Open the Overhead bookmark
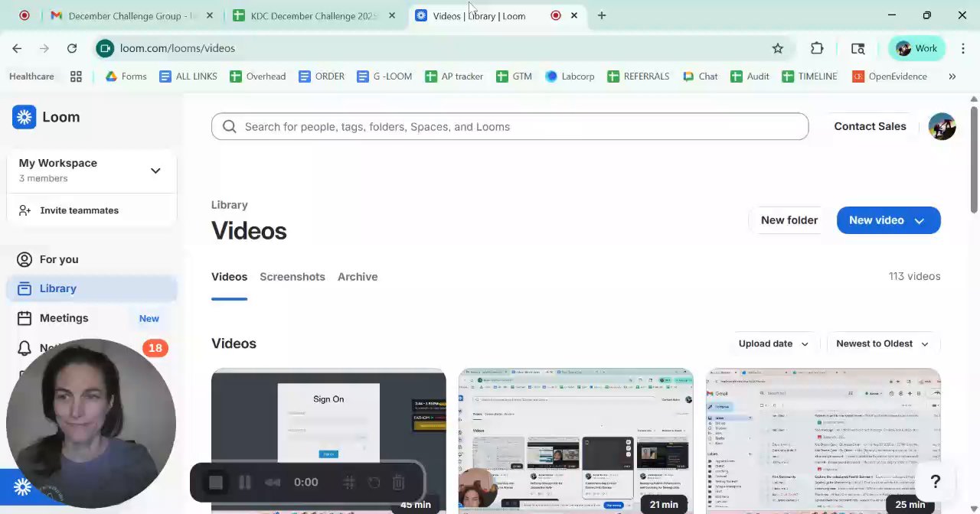The width and height of the screenshot is (980, 514). (x=258, y=76)
